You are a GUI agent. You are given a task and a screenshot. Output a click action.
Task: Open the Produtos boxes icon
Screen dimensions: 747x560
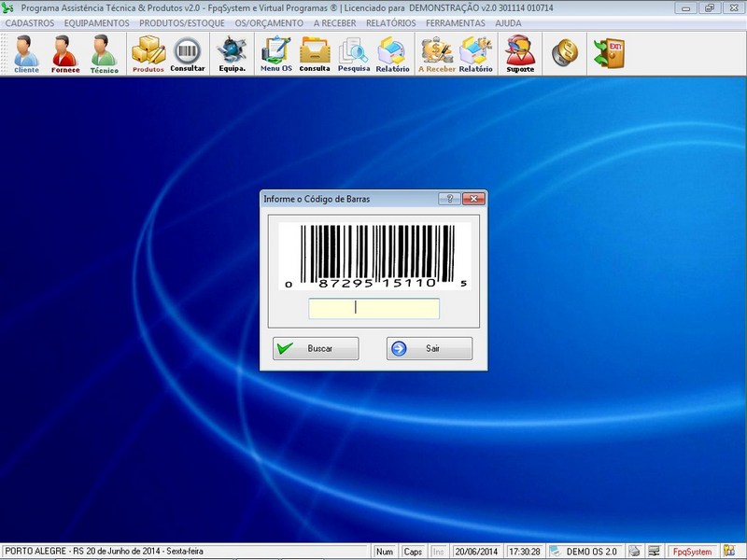[148, 54]
